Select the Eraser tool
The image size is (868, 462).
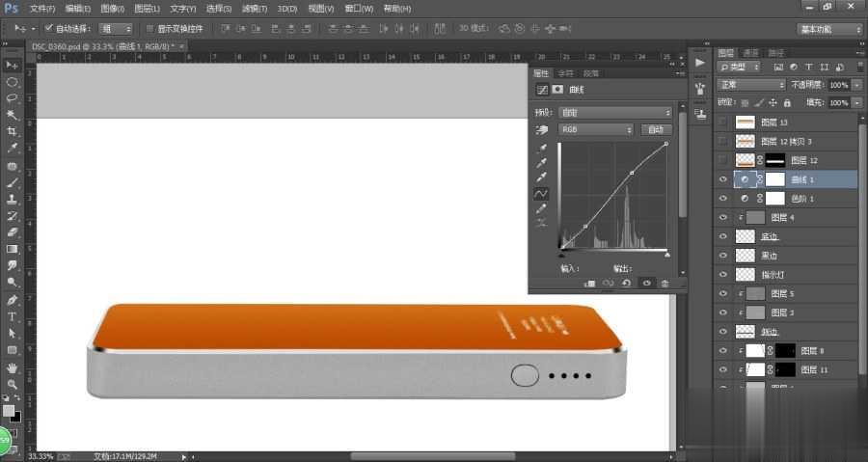12,232
